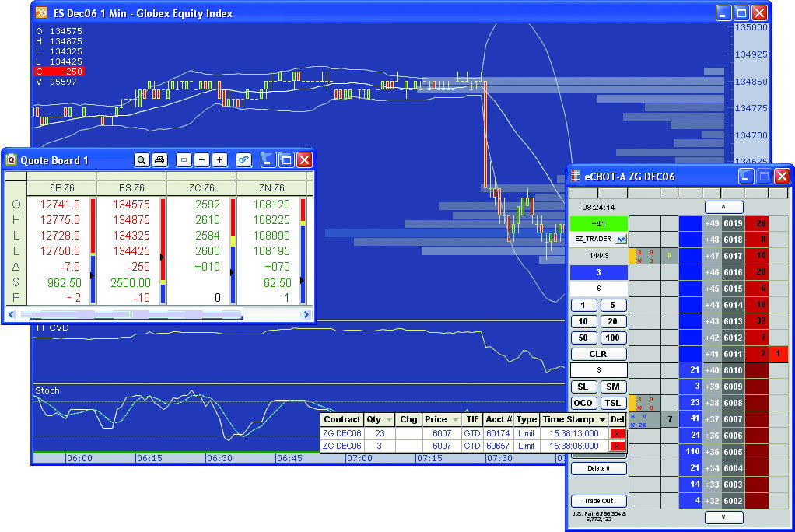Click ask quantity 26 at 6019
This screenshot has width=795, height=532.
(756, 223)
